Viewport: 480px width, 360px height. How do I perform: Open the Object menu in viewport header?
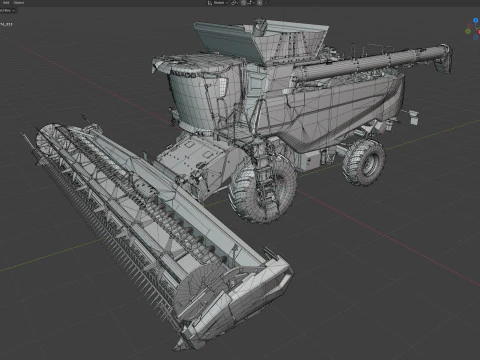19,3
